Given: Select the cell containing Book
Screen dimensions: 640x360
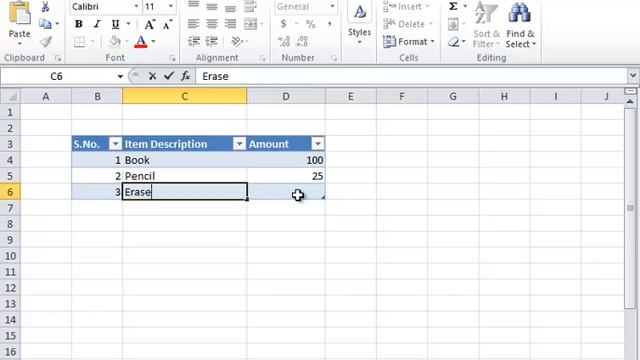Looking at the screenshot, I should click(x=184, y=160).
